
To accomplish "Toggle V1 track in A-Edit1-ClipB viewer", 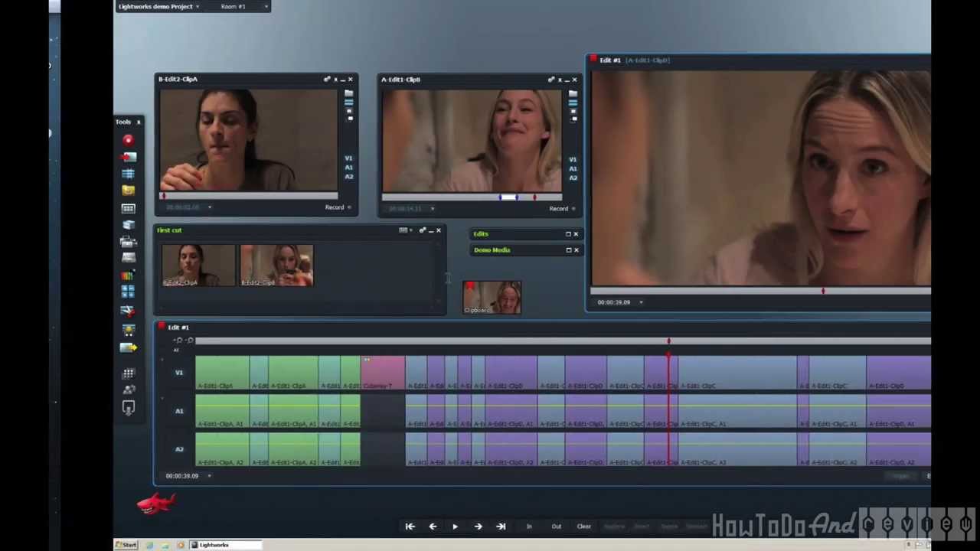I will point(573,159).
